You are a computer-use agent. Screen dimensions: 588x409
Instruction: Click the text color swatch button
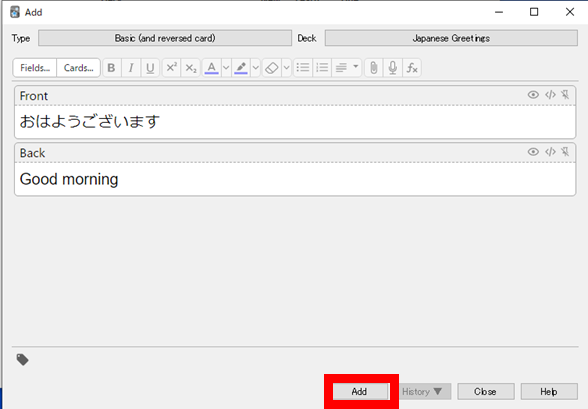pos(212,68)
